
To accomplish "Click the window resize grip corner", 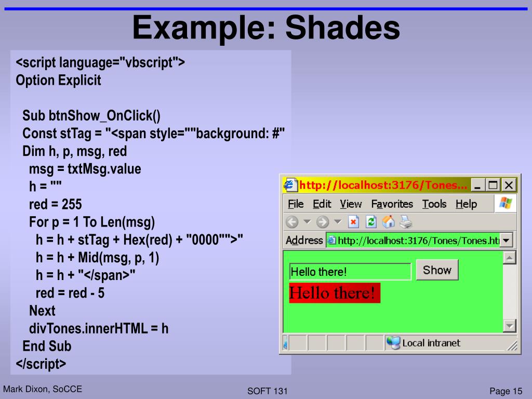I will 512,345.
